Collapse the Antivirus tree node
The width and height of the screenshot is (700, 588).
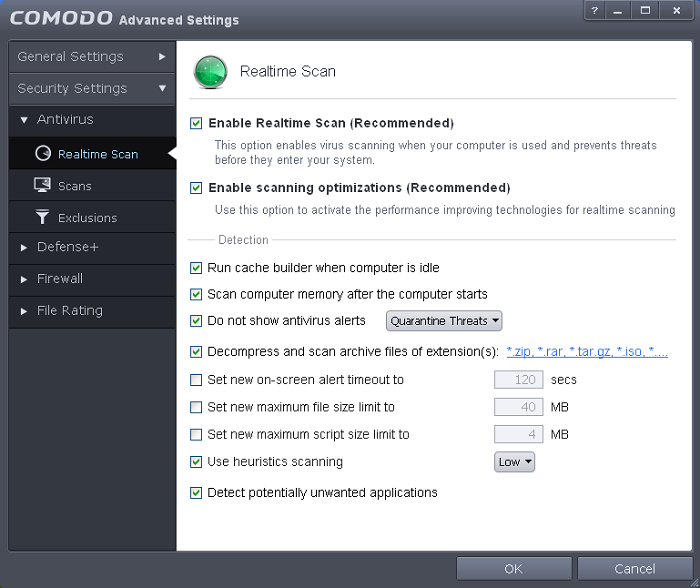tap(24, 120)
